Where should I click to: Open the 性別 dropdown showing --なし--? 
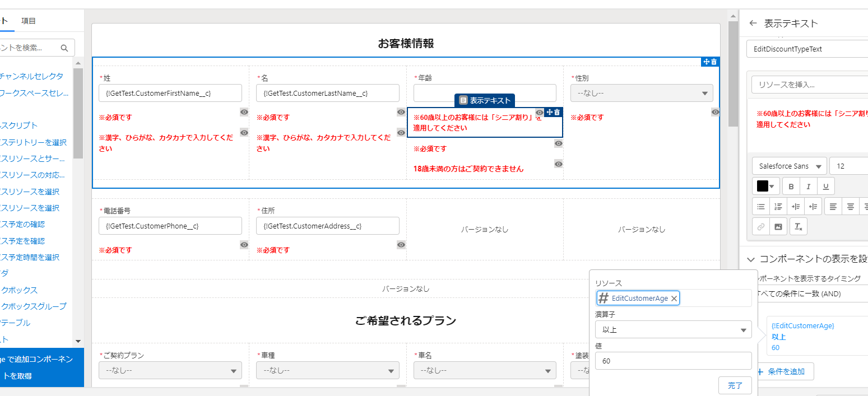[641, 93]
